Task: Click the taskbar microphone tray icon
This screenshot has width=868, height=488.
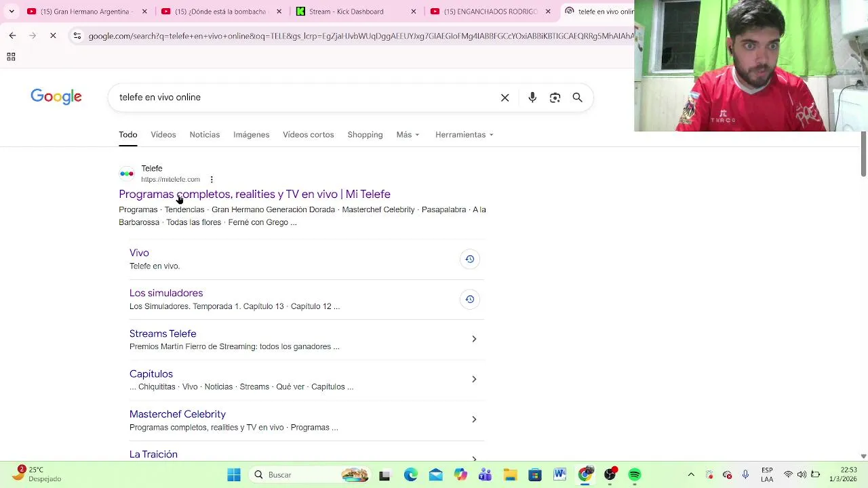Action: click(745, 474)
